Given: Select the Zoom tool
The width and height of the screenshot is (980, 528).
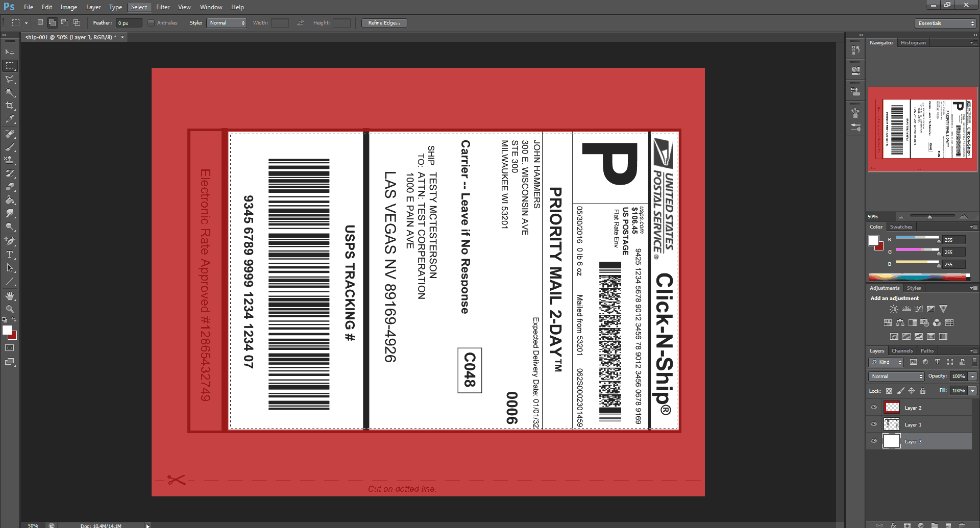Looking at the screenshot, I should (10, 309).
